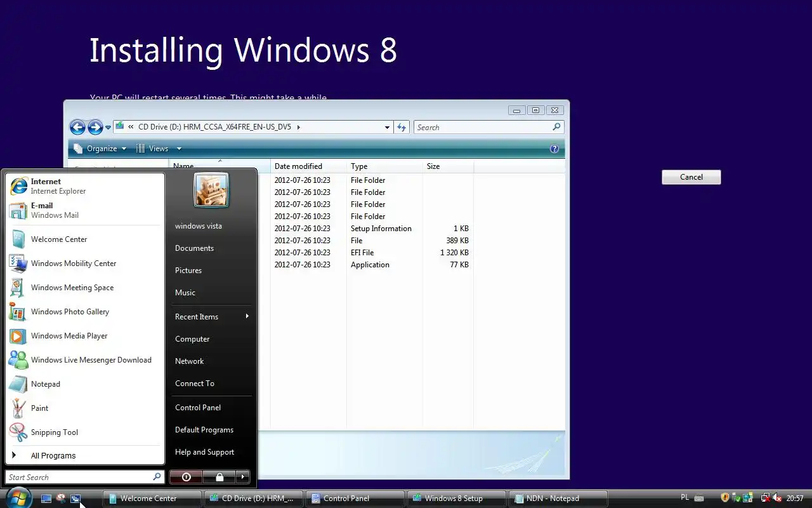Switch to Welcome Center taskbar button
Screen dimensions: 812x508
pos(152,498)
